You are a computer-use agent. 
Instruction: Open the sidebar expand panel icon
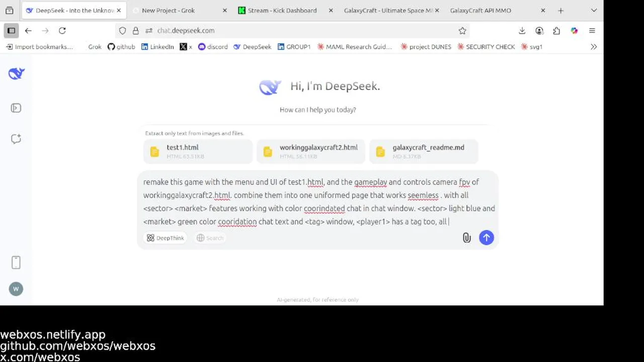click(16, 108)
